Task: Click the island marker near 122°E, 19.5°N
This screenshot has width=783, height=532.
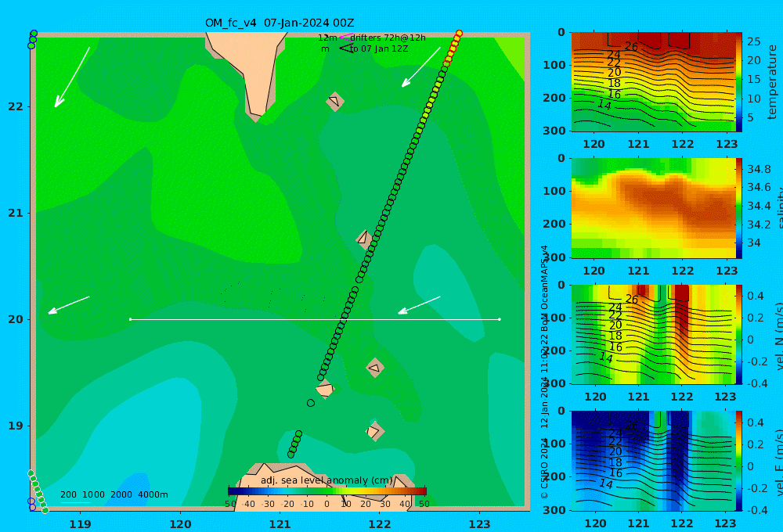Action: coord(374,368)
